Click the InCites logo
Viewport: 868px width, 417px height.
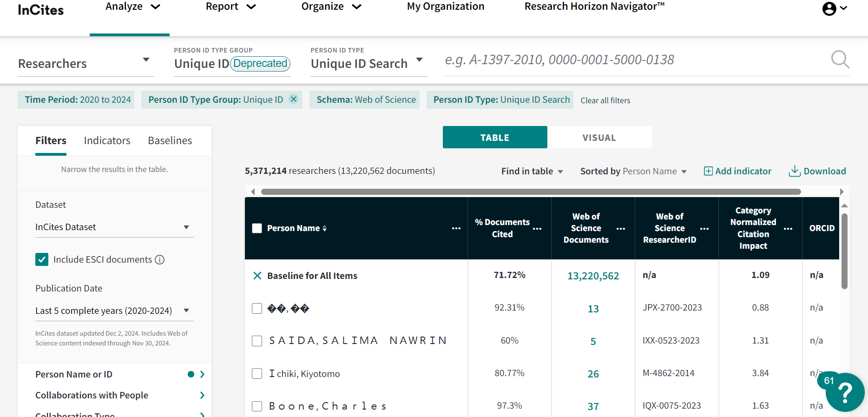pyautogui.click(x=40, y=10)
